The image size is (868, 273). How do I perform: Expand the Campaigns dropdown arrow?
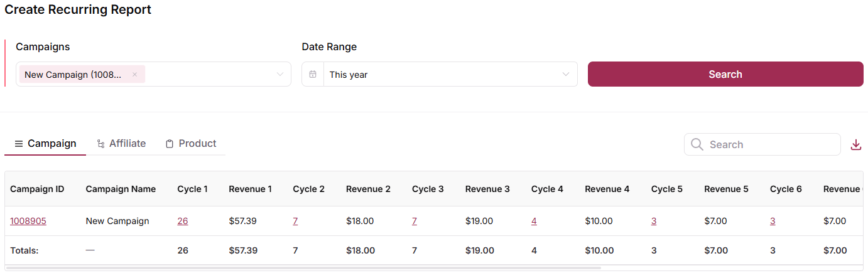[280, 74]
